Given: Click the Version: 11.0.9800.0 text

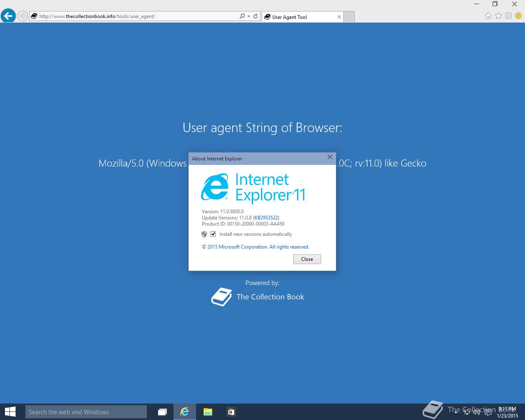Looking at the screenshot, I should point(223,212).
